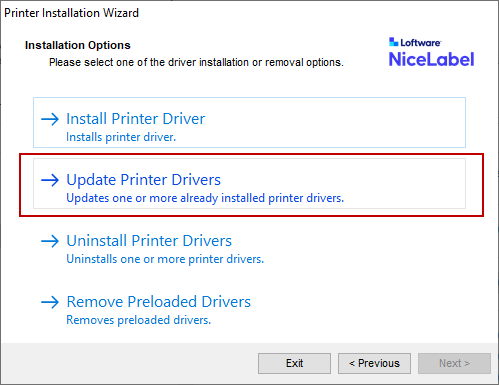Exit the Printer Installation Wizard
The image size is (499, 385).
click(294, 363)
